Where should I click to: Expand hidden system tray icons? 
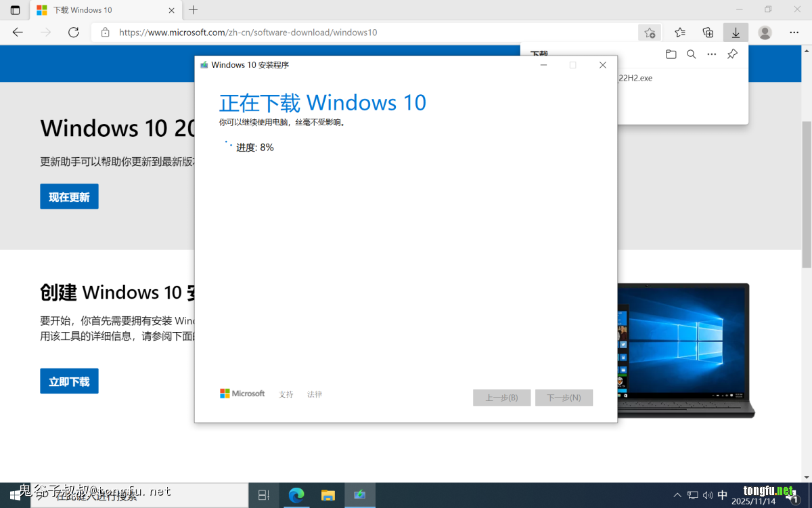pos(677,495)
